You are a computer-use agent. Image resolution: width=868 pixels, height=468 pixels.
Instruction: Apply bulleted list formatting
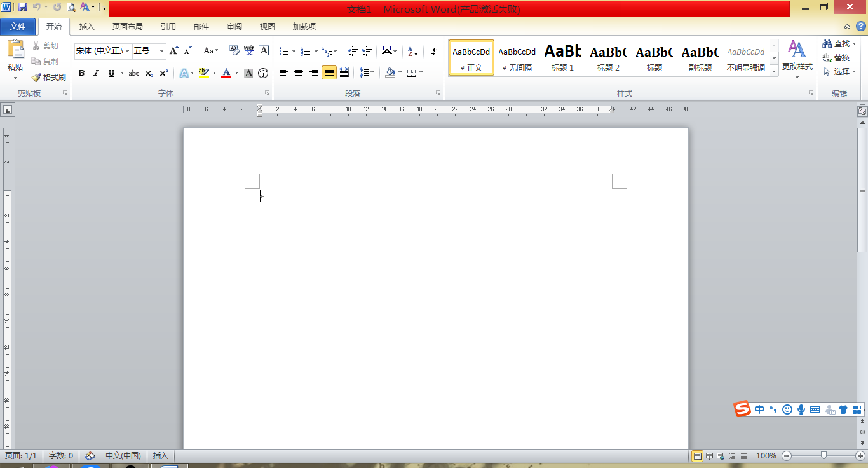click(x=284, y=51)
